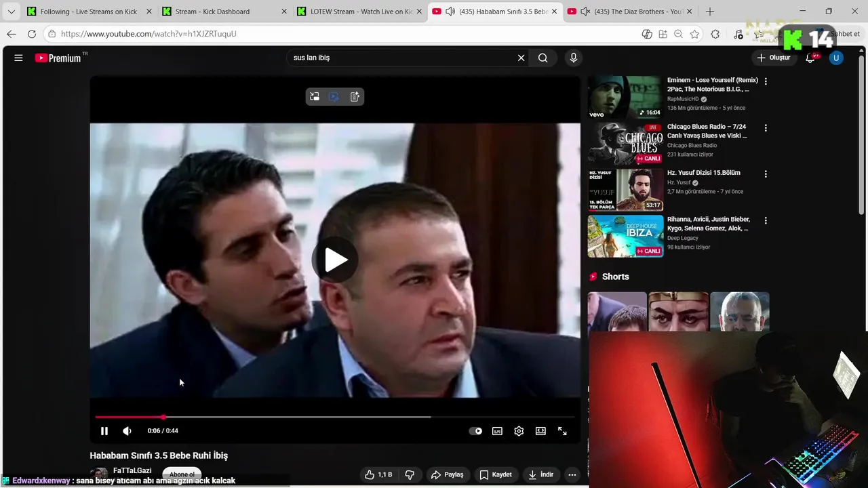Screen dimensions: 868x488
Task: Open picture-in-picture from video overlay toolbar
Action: pos(315,97)
